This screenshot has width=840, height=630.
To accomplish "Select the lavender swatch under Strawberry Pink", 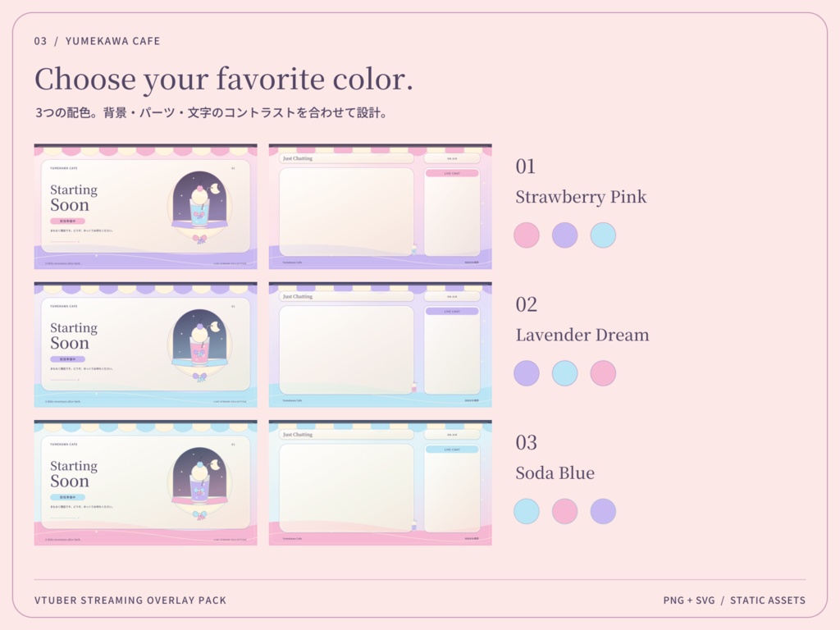I will (564, 235).
